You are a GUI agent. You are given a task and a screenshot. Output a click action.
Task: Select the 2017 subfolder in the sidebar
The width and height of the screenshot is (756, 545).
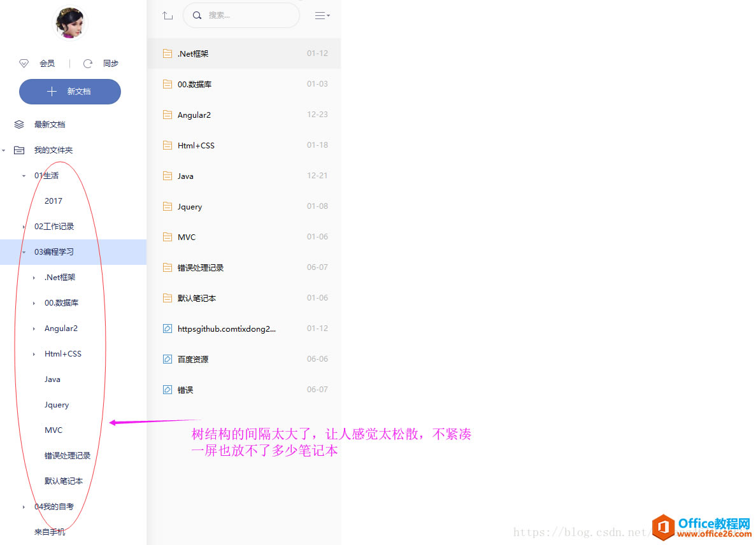pos(53,201)
